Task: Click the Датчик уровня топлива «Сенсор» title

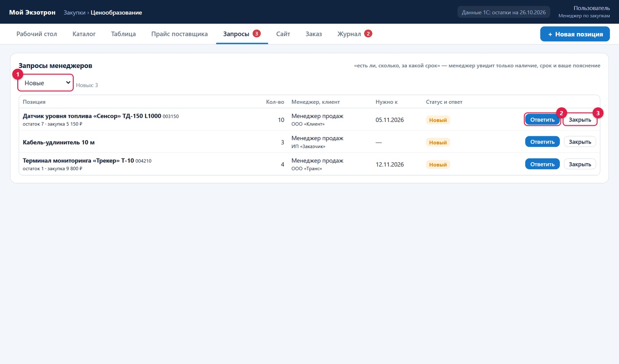Action: click(92, 116)
